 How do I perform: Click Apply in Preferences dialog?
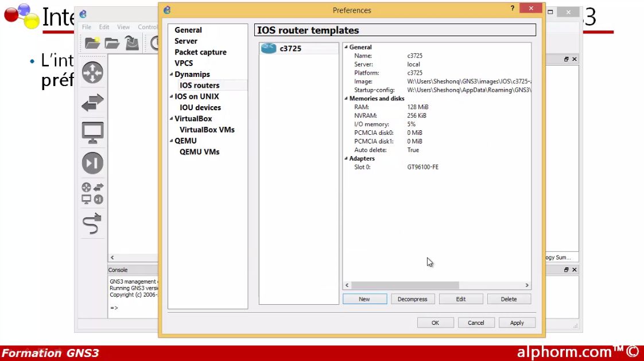click(x=517, y=323)
